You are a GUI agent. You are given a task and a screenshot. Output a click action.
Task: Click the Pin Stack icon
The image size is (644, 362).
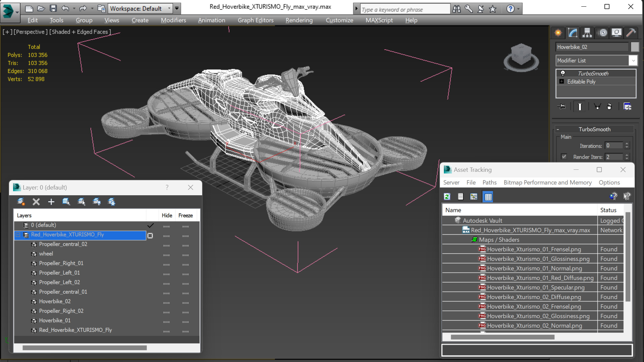pos(562,106)
